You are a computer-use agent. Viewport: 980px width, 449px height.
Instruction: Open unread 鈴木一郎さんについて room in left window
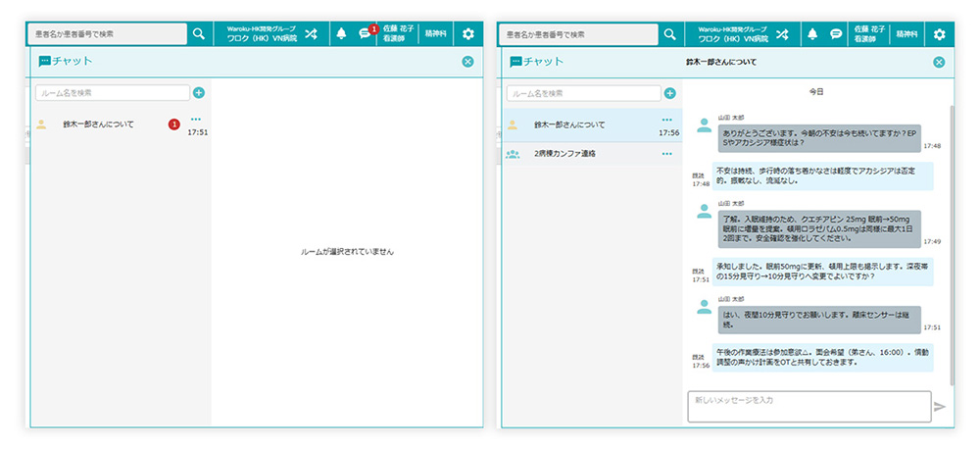(x=98, y=125)
